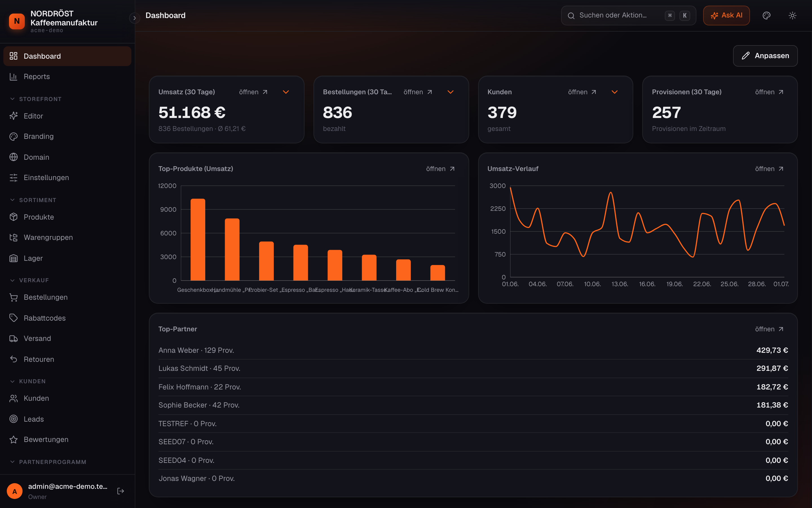Open Bewertungen in the sidebar
Image resolution: width=812 pixels, height=508 pixels.
pos(67,440)
